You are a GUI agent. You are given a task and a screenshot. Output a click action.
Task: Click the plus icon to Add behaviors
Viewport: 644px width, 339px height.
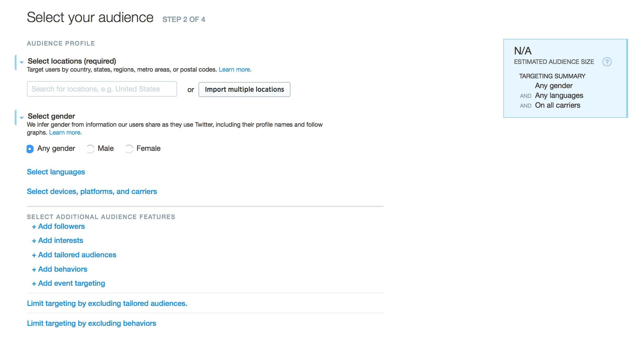[34, 269]
